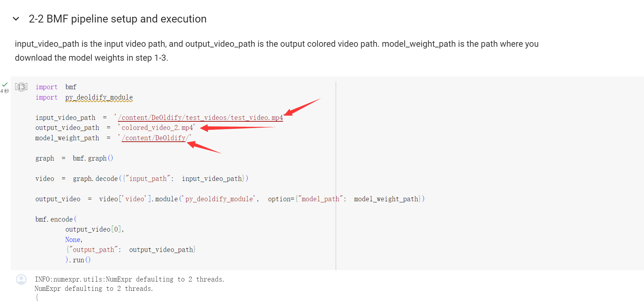
Task: Place cursor on the 'bmf.encode(' line
Action: [x=56, y=219]
